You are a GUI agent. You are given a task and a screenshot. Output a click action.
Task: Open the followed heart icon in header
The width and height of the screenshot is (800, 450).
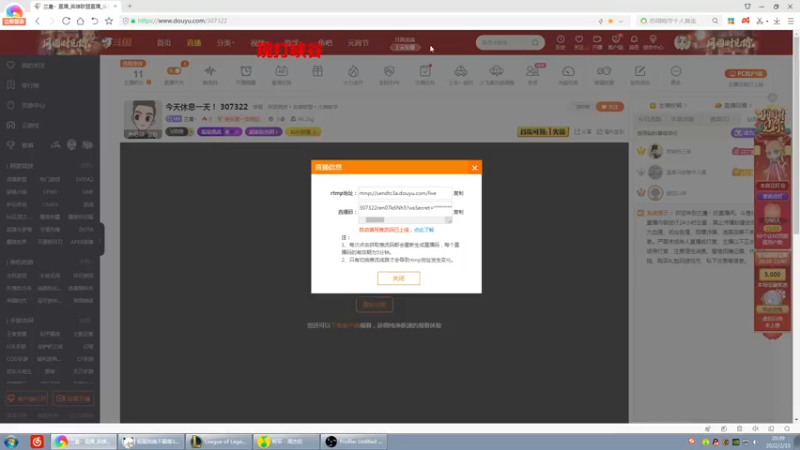(579, 42)
